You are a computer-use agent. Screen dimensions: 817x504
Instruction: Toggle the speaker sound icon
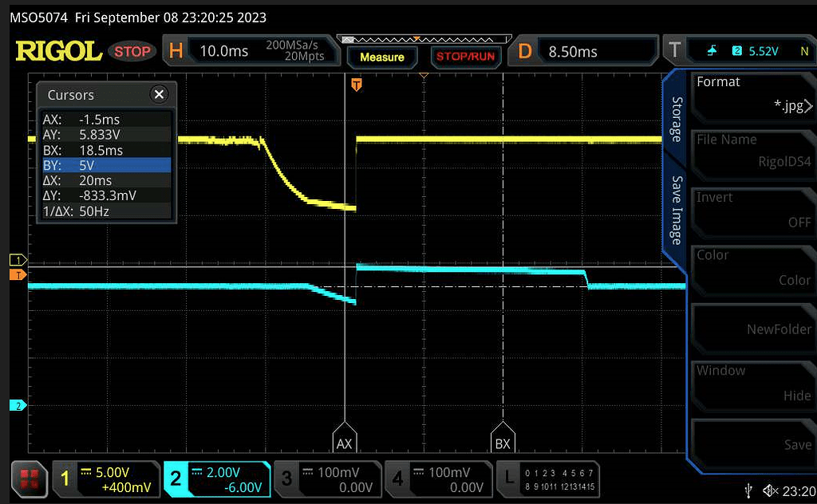pyautogui.click(x=771, y=490)
